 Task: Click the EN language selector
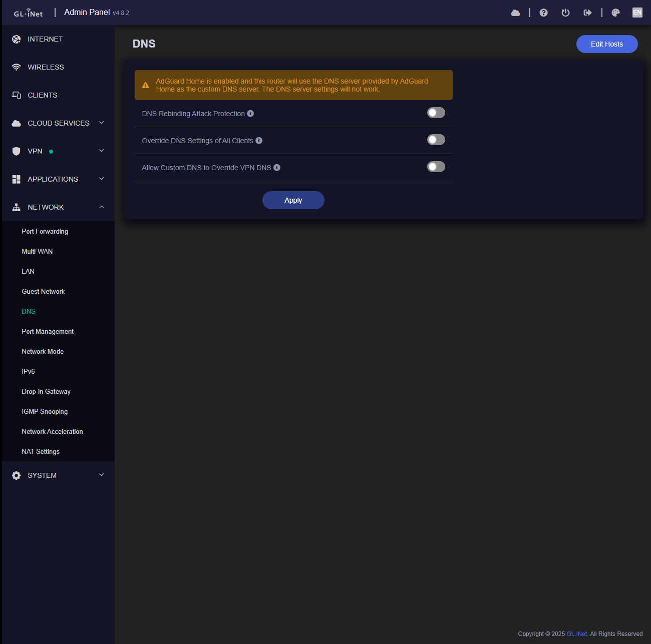click(x=637, y=13)
